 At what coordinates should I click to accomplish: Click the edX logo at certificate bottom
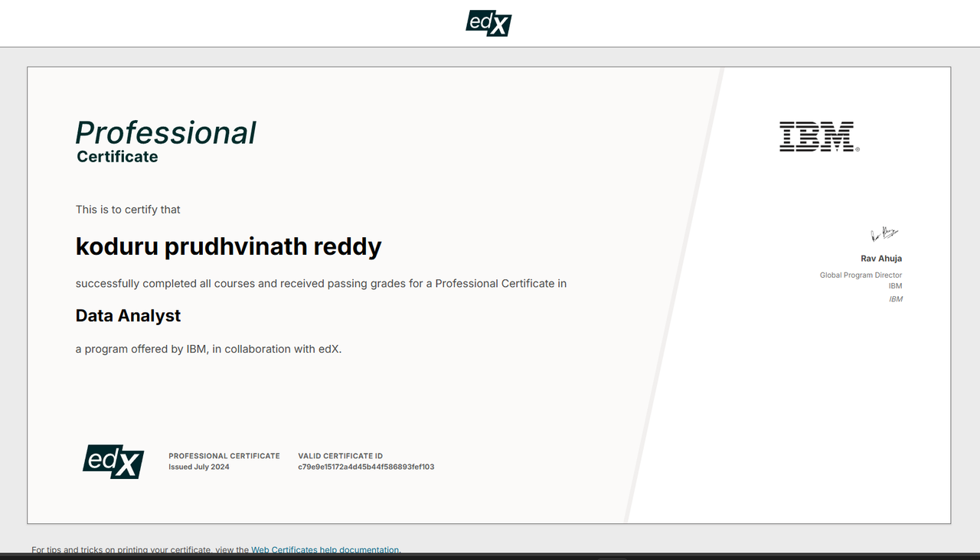[113, 461]
